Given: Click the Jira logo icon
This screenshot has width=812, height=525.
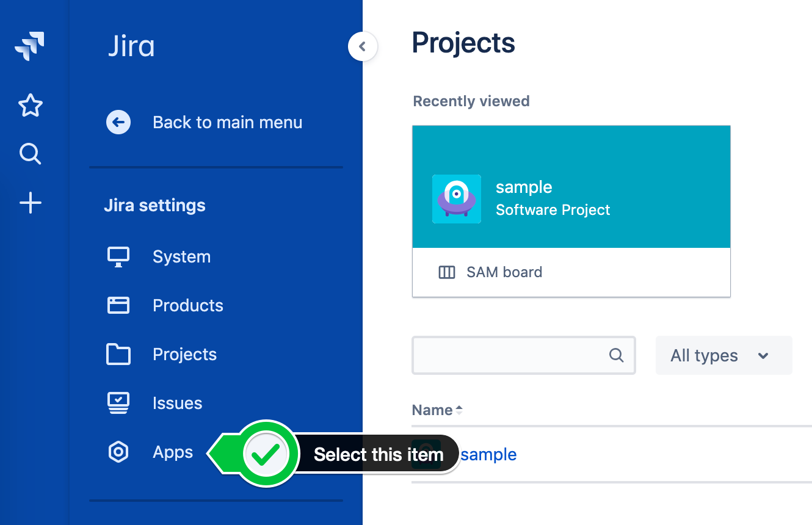Looking at the screenshot, I should (x=30, y=47).
